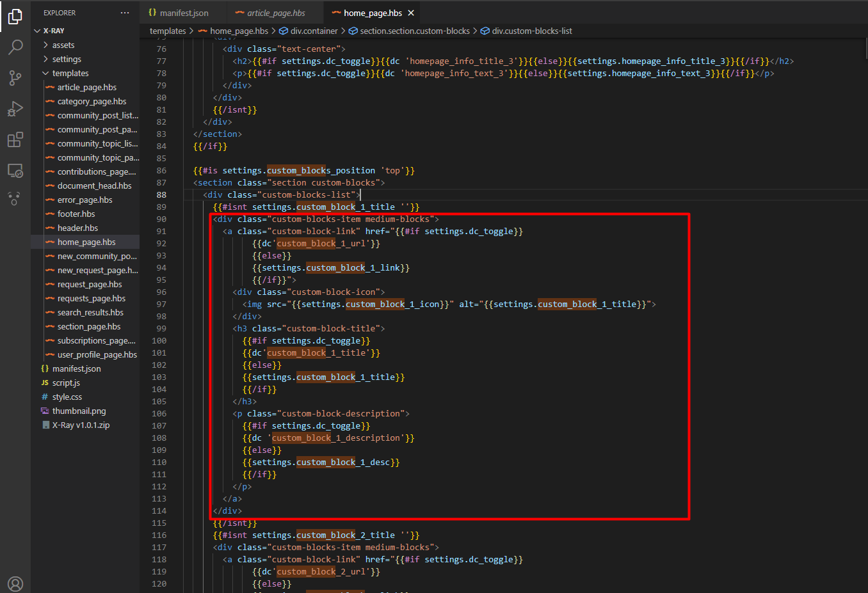The height and width of the screenshot is (593, 868).
Task: Select header.hbs in templates folder
Action: click(77, 228)
